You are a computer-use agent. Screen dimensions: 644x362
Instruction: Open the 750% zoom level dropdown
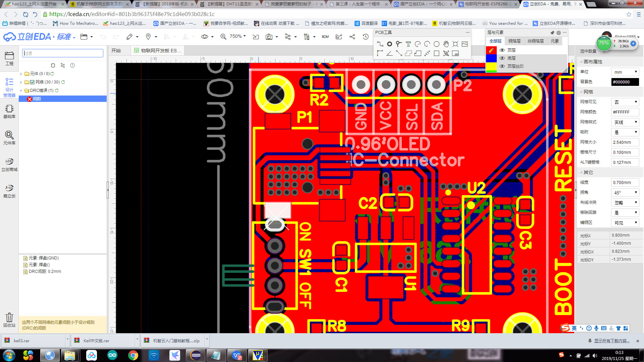click(238, 36)
